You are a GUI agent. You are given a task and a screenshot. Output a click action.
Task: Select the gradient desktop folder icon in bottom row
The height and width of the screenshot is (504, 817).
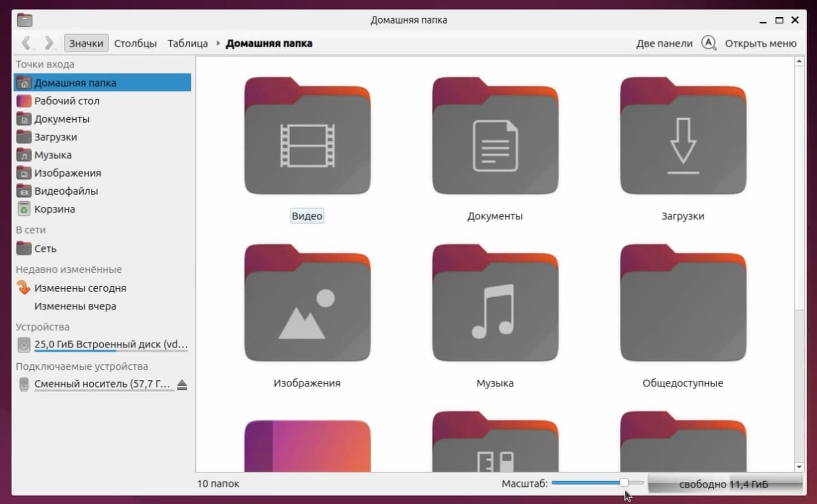pos(307,446)
